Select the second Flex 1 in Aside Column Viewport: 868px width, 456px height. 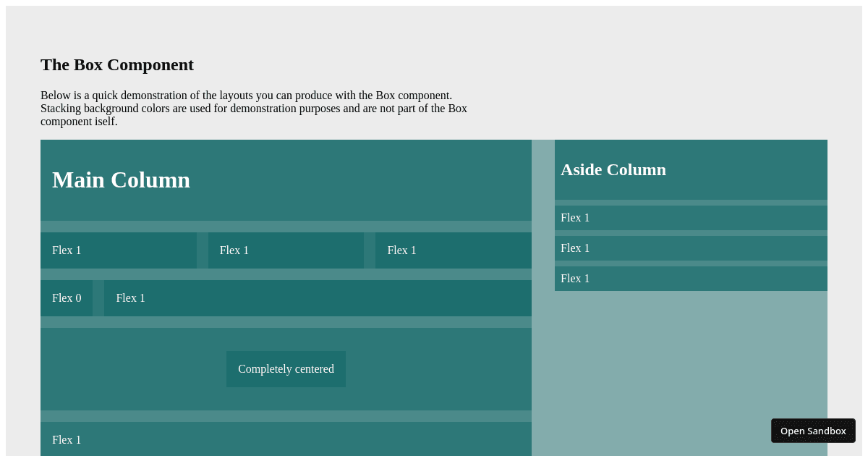[691, 248]
